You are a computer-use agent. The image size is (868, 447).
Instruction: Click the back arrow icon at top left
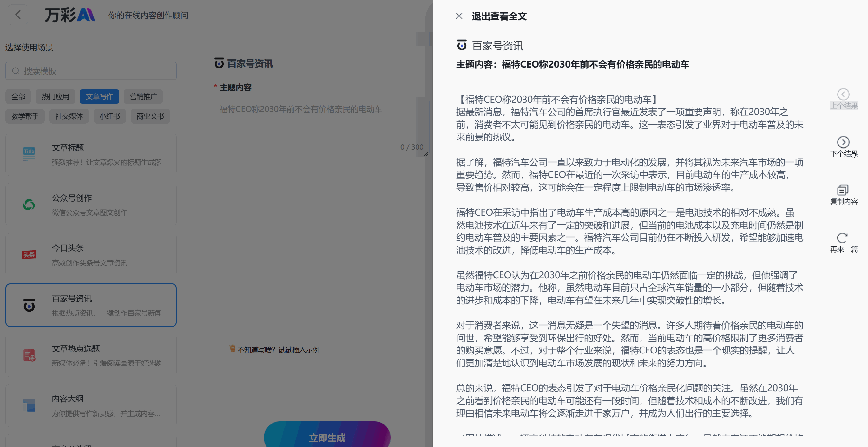pyautogui.click(x=18, y=15)
